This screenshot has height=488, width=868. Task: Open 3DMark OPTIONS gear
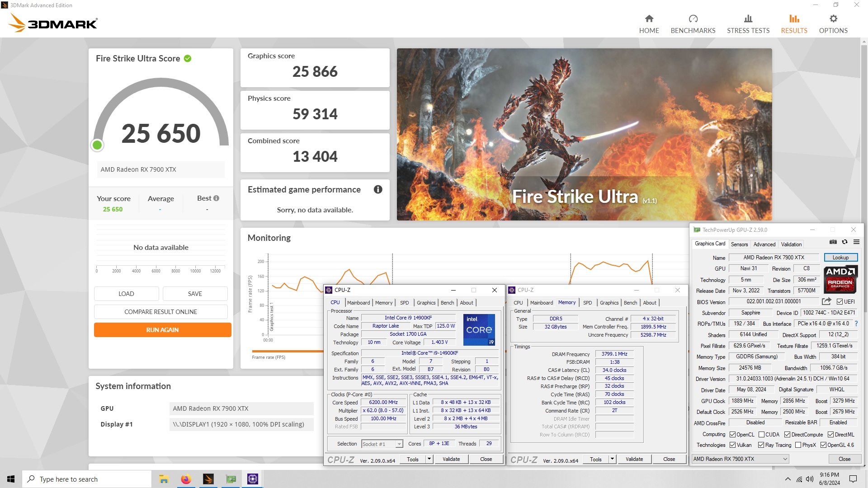coord(833,24)
